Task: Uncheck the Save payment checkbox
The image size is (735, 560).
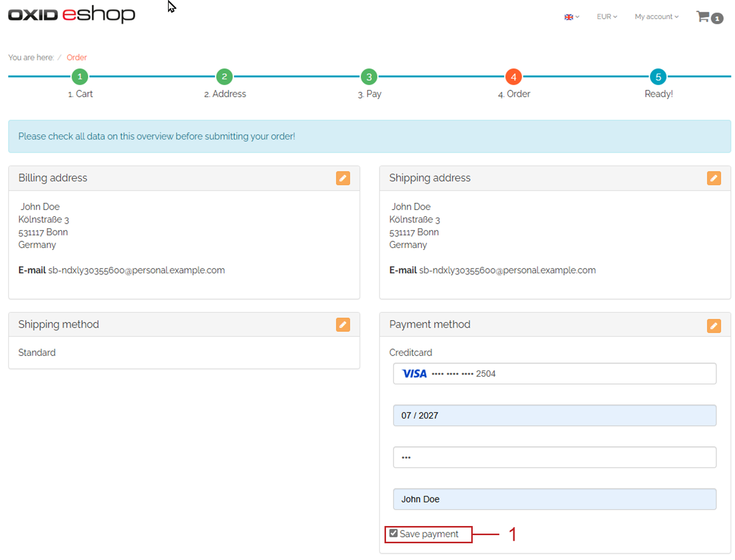Action: coord(394,533)
